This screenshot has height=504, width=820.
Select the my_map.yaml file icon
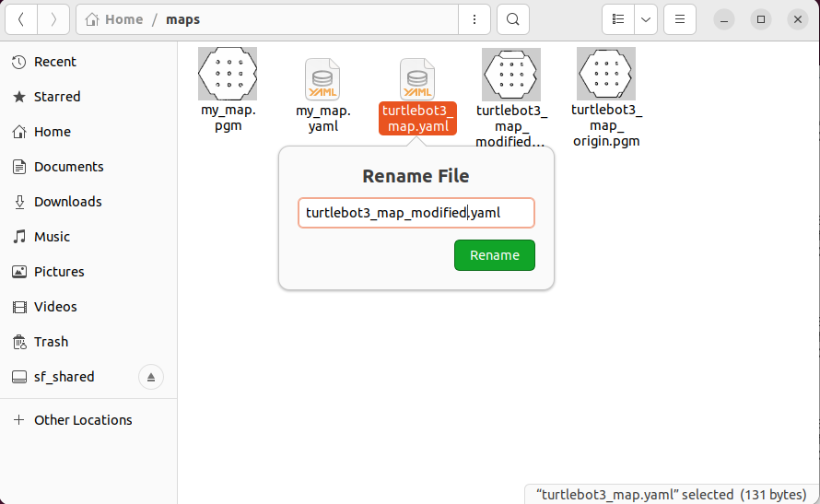[322, 79]
